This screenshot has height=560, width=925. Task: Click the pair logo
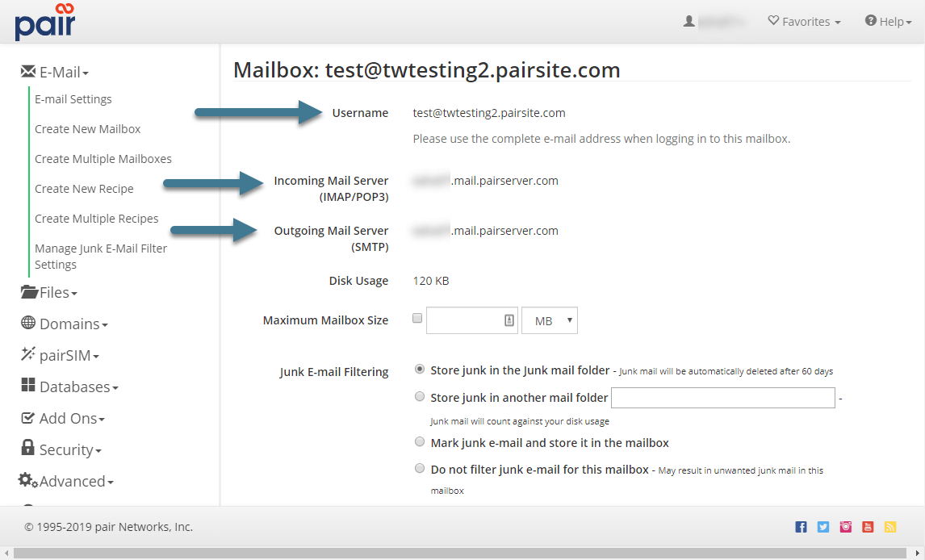44,22
